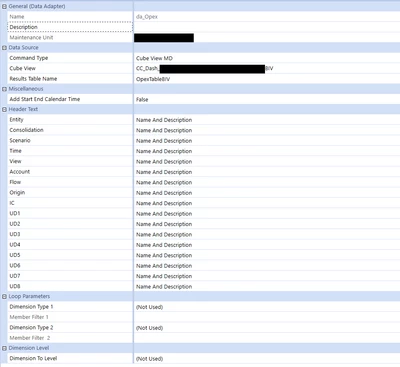Collapse the Header Text section
Viewport: 400px width, 367px height.
4,109
